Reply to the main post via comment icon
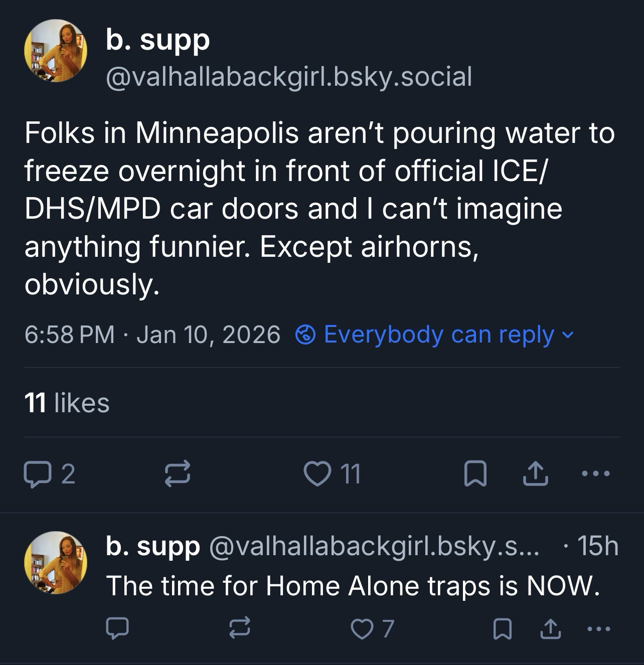The image size is (644, 665). tap(36, 474)
